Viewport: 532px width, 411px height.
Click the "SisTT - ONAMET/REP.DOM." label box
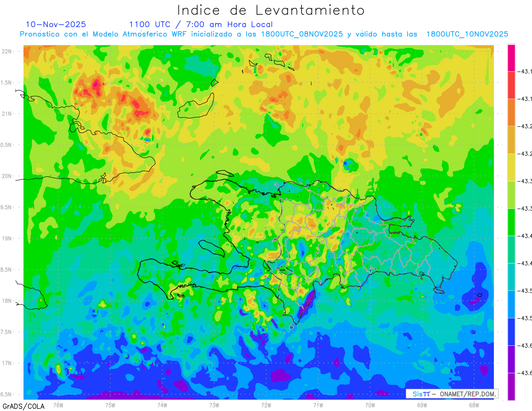(x=452, y=393)
